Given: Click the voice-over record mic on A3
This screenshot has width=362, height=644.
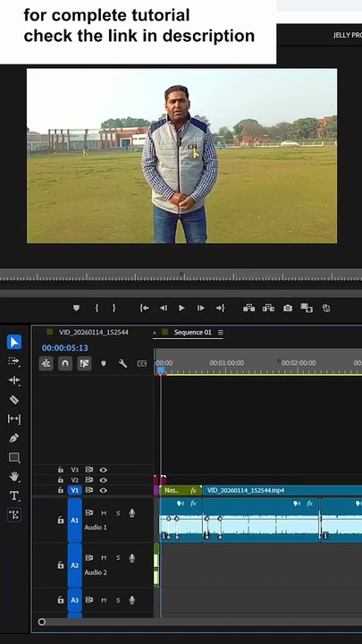Looking at the screenshot, I should click(131, 600).
